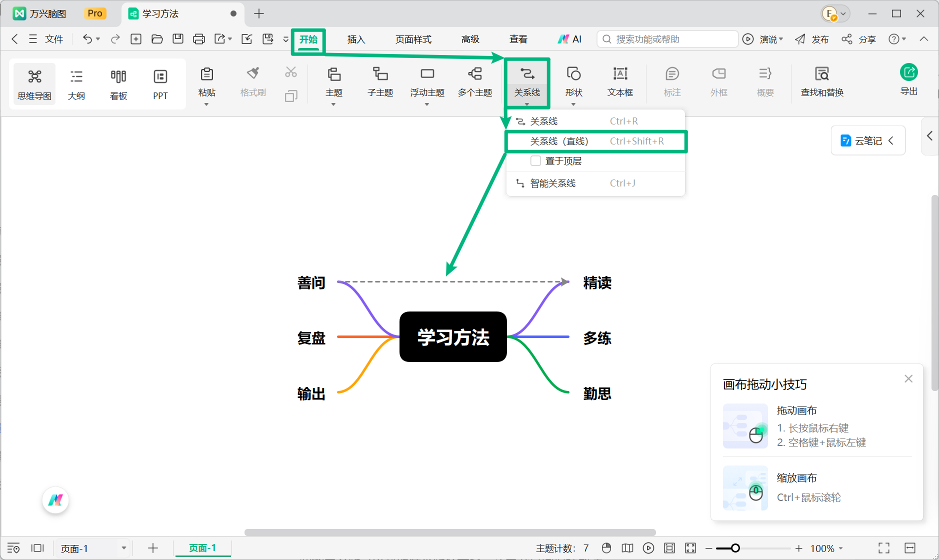Image resolution: width=939 pixels, height=560 pixels.
Task: Open the AI tab button
Action: point(570,39)
